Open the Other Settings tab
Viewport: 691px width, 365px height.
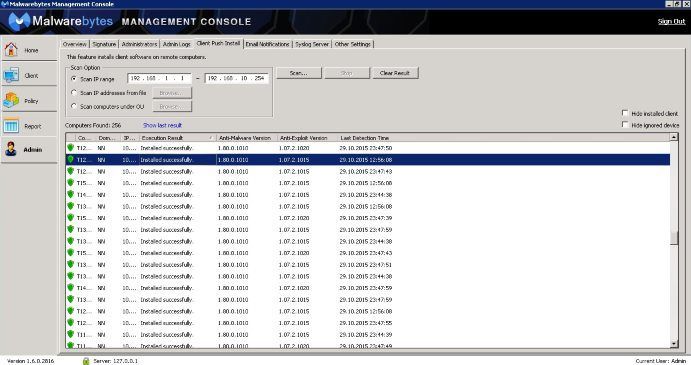coord(353,44)
